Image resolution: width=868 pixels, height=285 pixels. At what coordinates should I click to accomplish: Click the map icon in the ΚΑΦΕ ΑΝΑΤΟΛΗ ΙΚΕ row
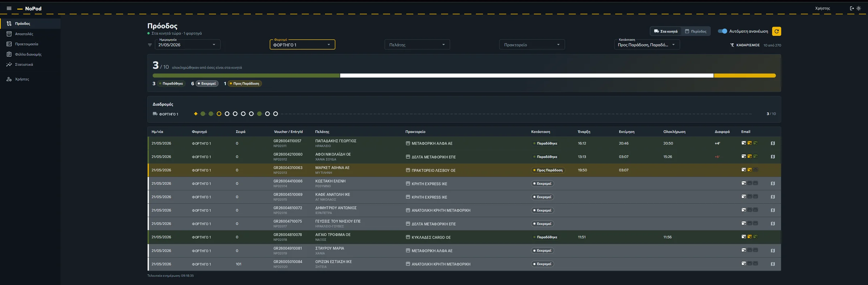[x=773, y=197]
